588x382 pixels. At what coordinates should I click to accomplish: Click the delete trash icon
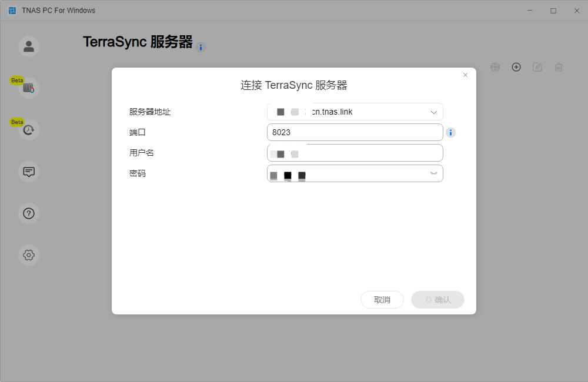tap(559, 67)
